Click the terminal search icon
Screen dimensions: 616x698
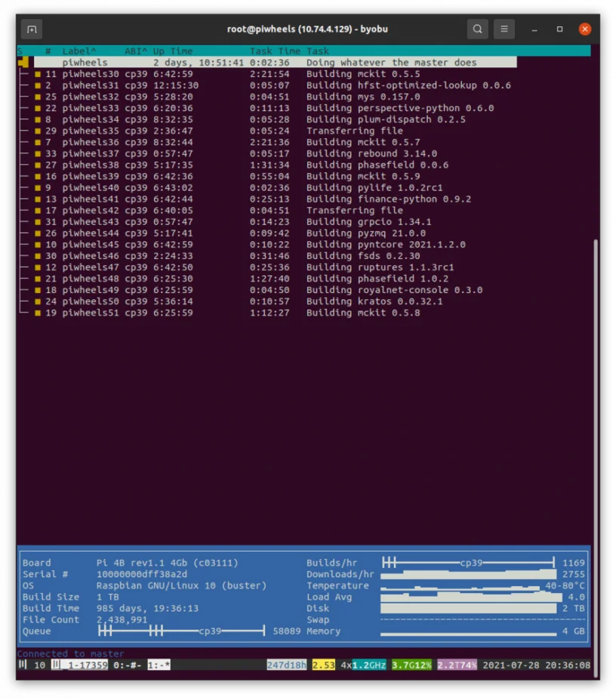point(477,29)
